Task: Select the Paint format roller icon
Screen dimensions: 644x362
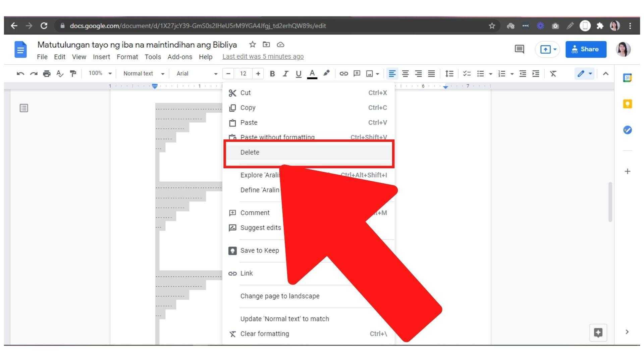Action: (73, 74)
